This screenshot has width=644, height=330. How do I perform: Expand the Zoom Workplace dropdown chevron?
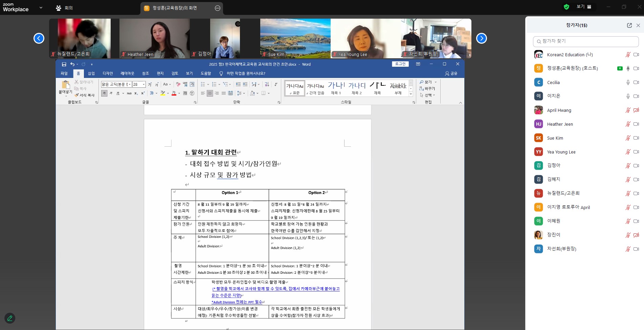pos(41,7)
